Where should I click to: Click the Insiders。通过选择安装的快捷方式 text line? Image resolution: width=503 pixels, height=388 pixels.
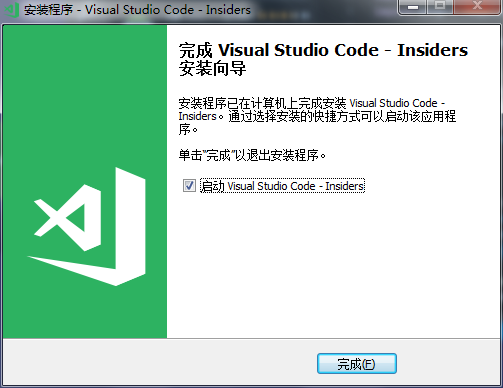pos(317,116)
